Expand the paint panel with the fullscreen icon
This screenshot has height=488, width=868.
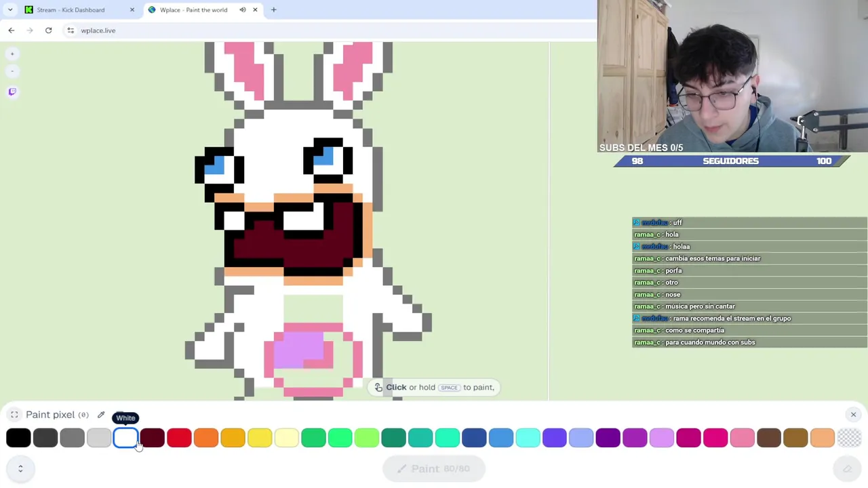pyautogui.click(x=14, y=415)
